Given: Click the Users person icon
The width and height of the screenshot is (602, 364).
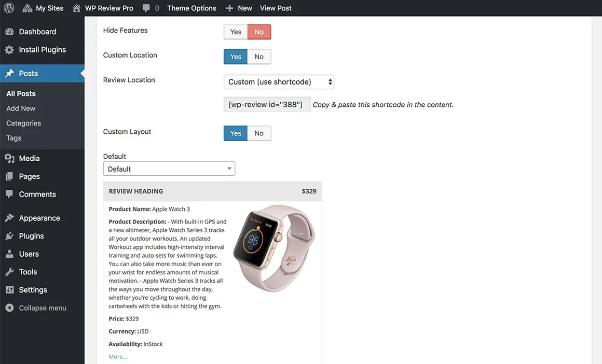Looking at the screenshot, I should [9, 254].
